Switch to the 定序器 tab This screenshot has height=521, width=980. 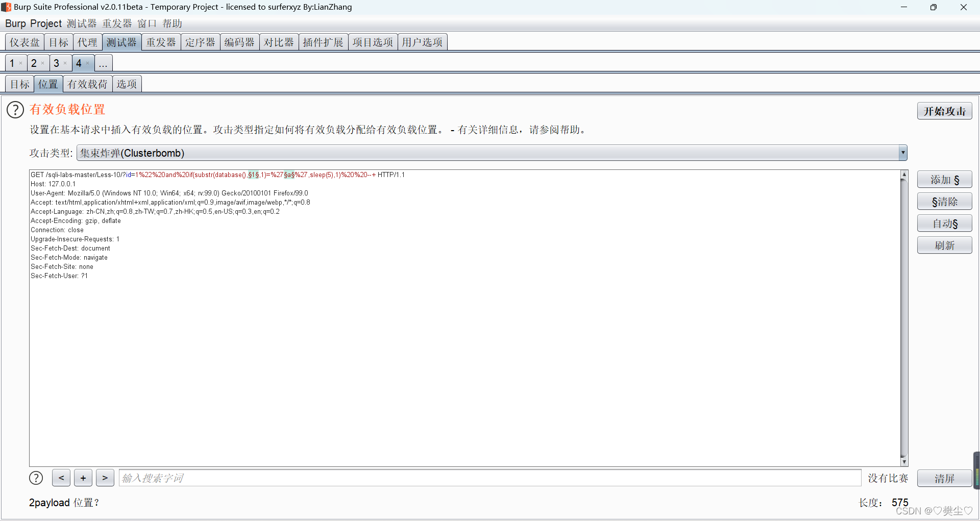coord(200,42)
